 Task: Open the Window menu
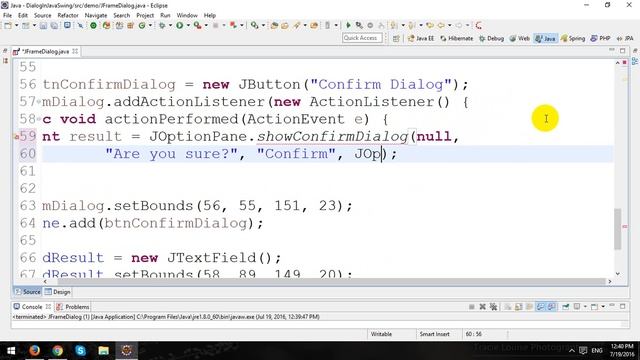click(x=187, y=15)
